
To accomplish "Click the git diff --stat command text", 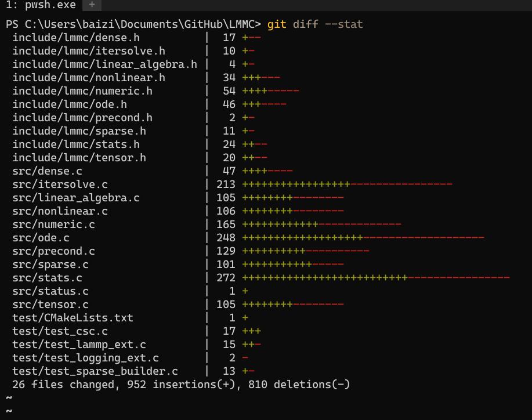I will tap(315, 24).
